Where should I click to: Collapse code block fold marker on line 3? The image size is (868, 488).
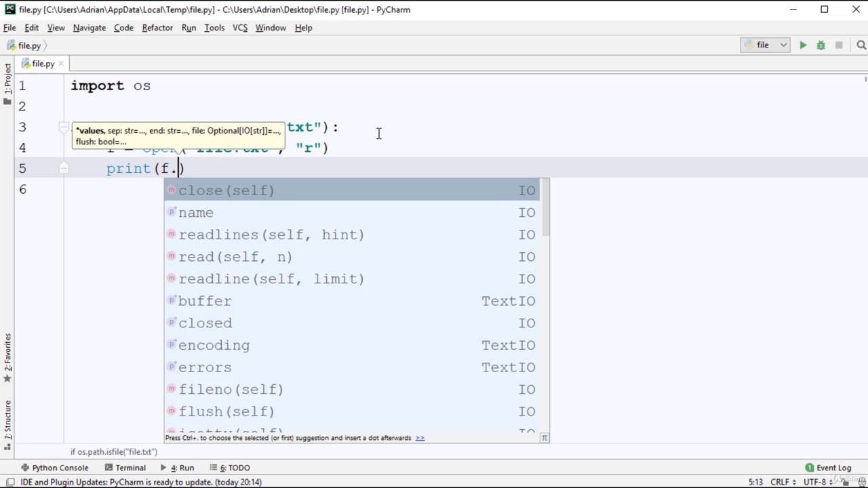tap(64, 127)
